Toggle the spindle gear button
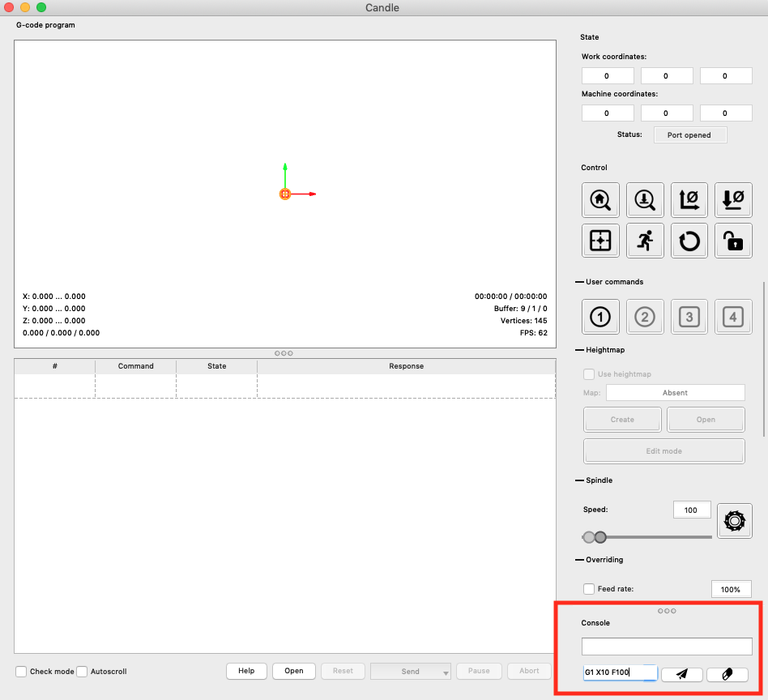768x700 pixels. pyautogui.click(x=734, y=521)
